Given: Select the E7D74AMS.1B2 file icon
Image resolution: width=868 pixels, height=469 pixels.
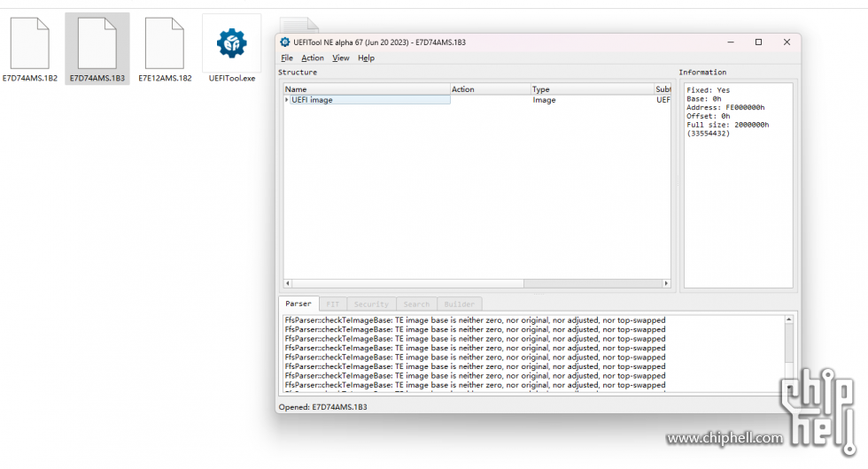Looking at the screenshot, I should tap(30, 43).
